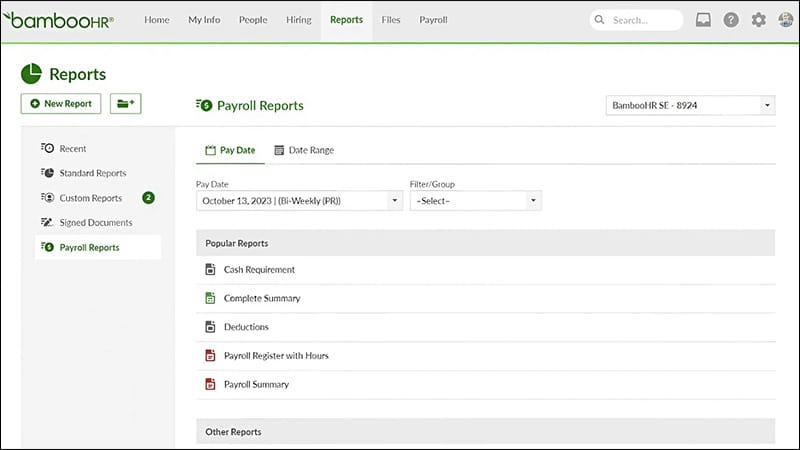Click the Pay Date calendar icon
This screenshot has width=800, height=450.
(x=210, y=150)
